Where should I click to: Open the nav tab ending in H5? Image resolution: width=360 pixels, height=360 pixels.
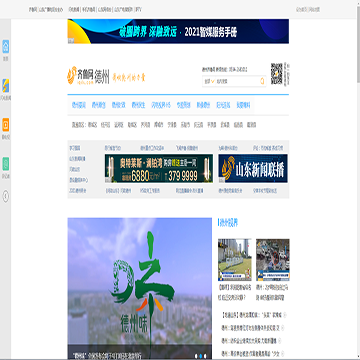tap(161, 105)
